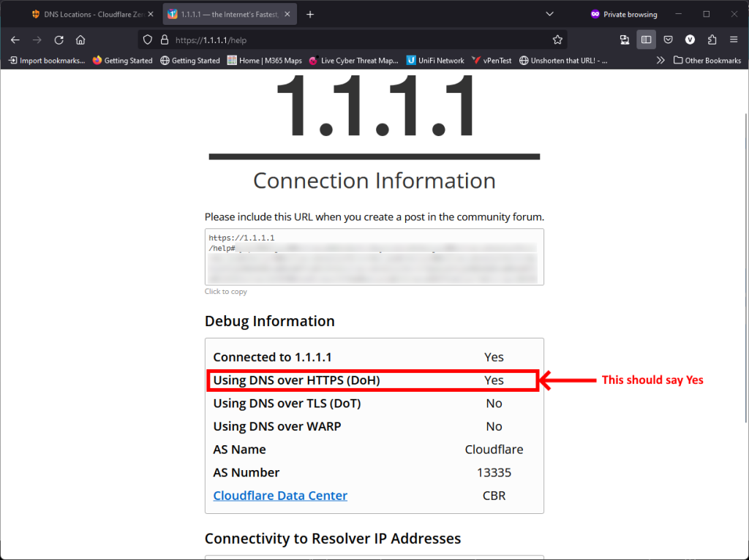Image resolution: width=749 pixels, height=560 pixels.
Task: Open Getting Started bookmark with Firefox logo
Action: (x=122, y=61)
